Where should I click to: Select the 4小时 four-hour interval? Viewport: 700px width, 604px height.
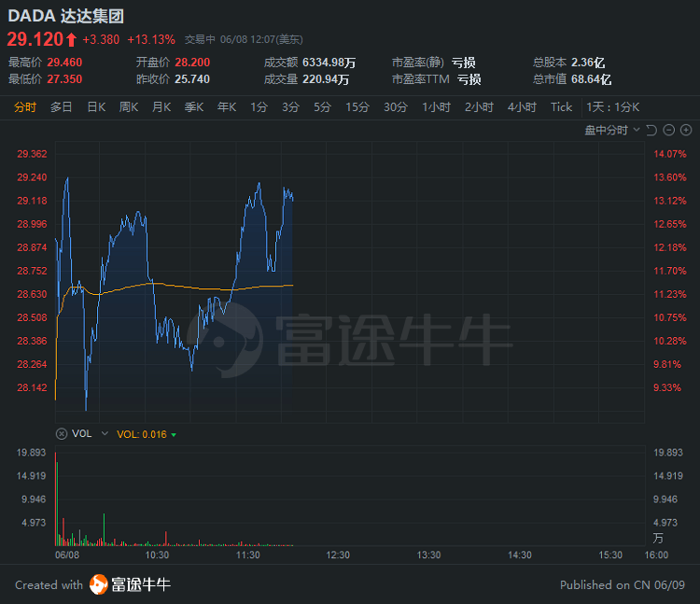click(522, 107)
